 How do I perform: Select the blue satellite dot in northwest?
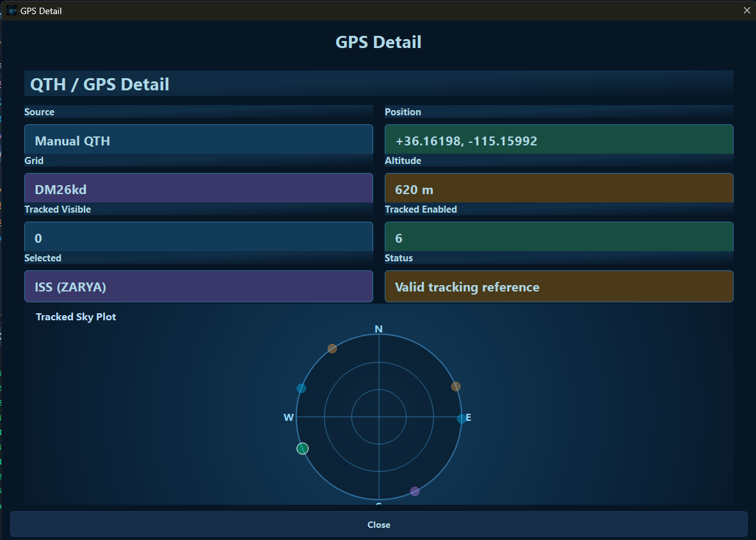click(x=302, y=388)
